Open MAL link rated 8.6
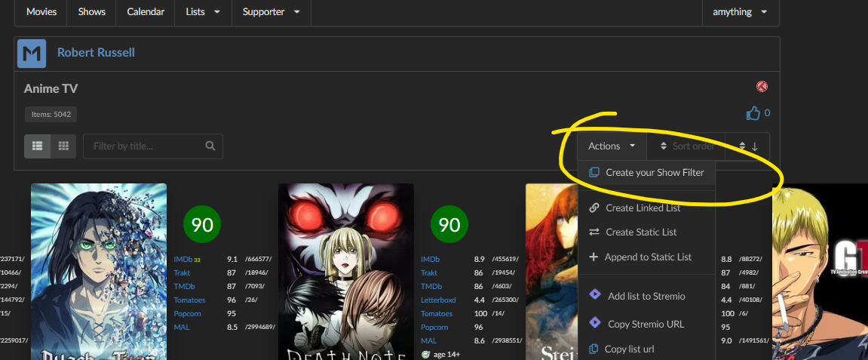Viewport: 868px width, 360px height. [428, 340]
